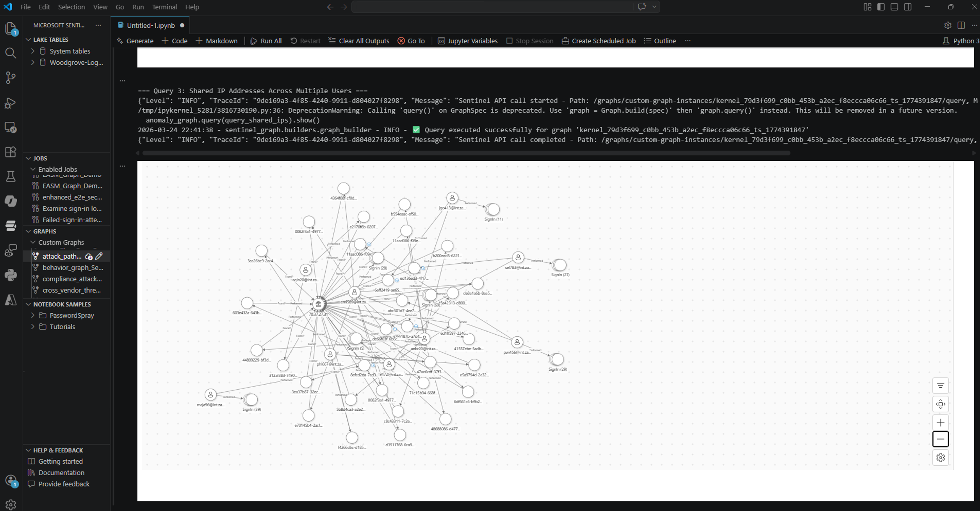This screenshot has height=511, width=980.
Task: Expand the System tables entry
Action: [33, 51]
